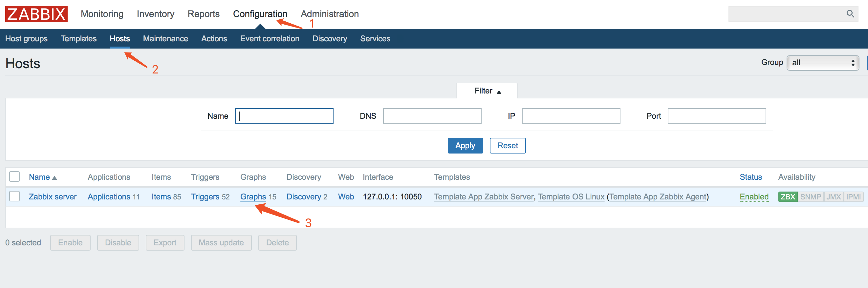The image size is (868, 288).
Task: Sort hosts by Status column
Action: 750,177
